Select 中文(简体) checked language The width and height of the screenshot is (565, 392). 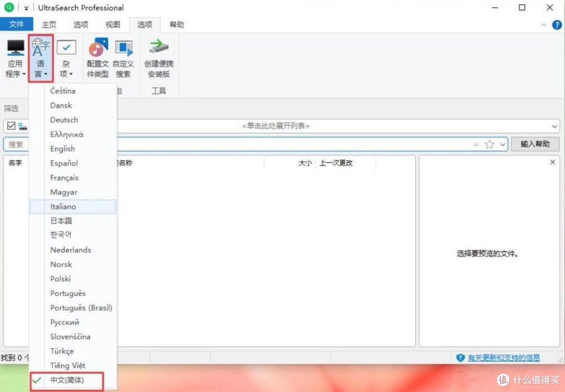(73, 380)
